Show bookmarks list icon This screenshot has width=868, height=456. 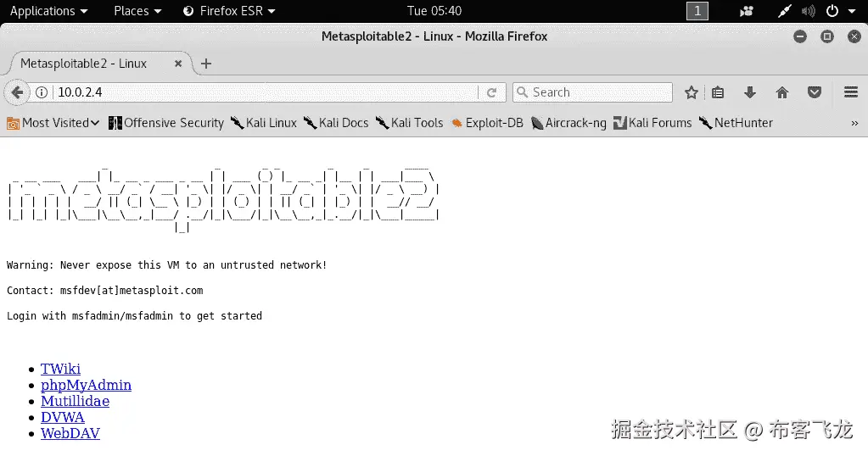[x=718, y=92]
